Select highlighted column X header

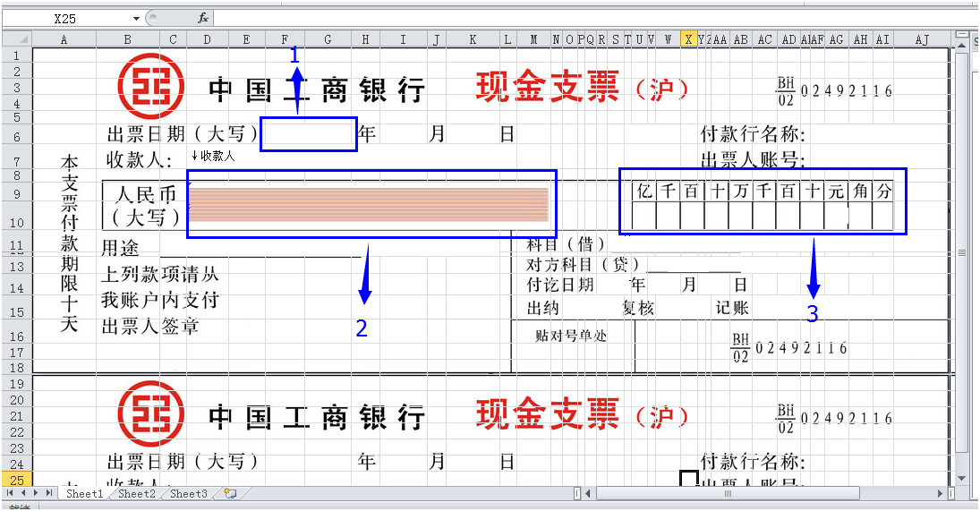pyautogui.click(x=688, y=39)
